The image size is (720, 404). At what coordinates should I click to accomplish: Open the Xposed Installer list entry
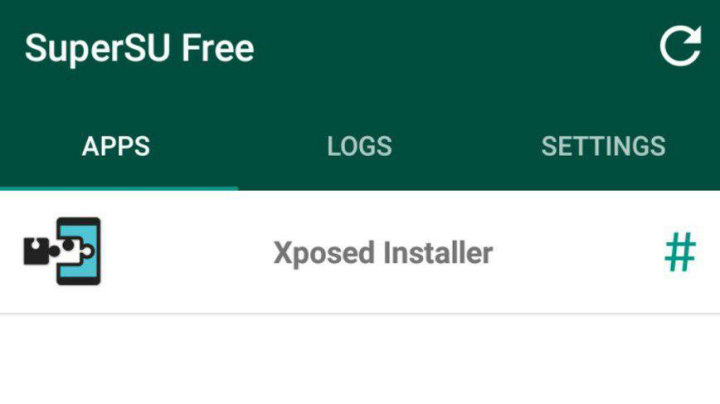[360, 252]
